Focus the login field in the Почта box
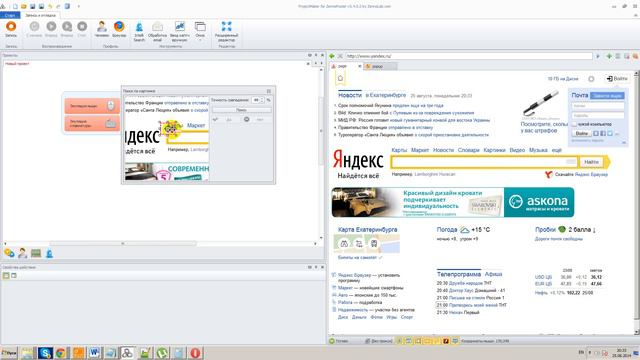 [598, 106]
